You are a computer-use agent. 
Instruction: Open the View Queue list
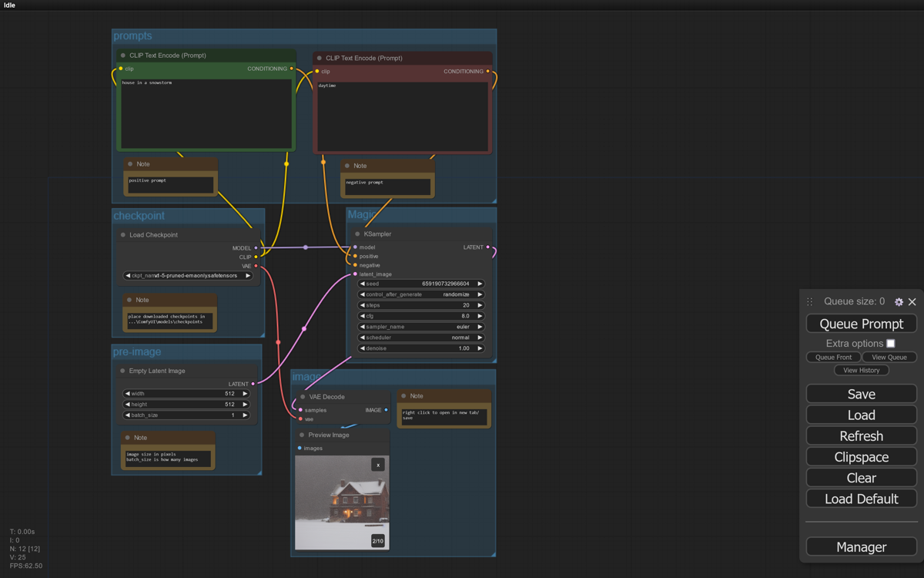[x=889, y=358]
